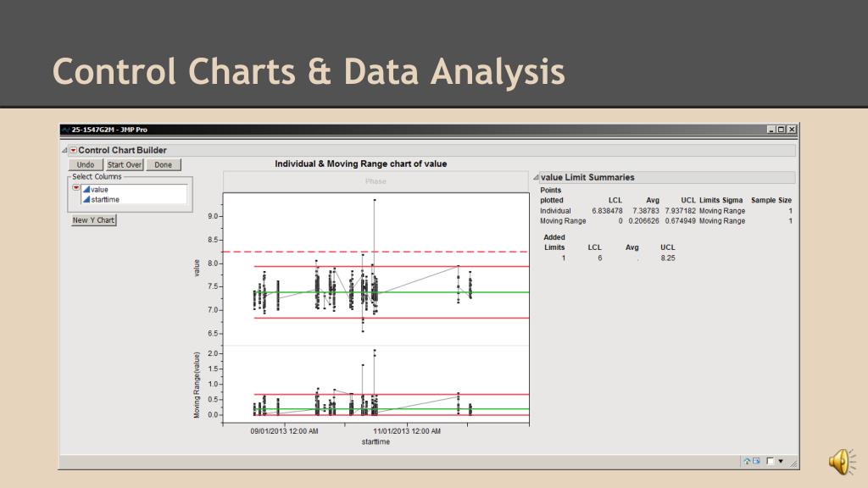
Task: Open the Control Chart Builder red triangle menu
Action: coord(73,150)
